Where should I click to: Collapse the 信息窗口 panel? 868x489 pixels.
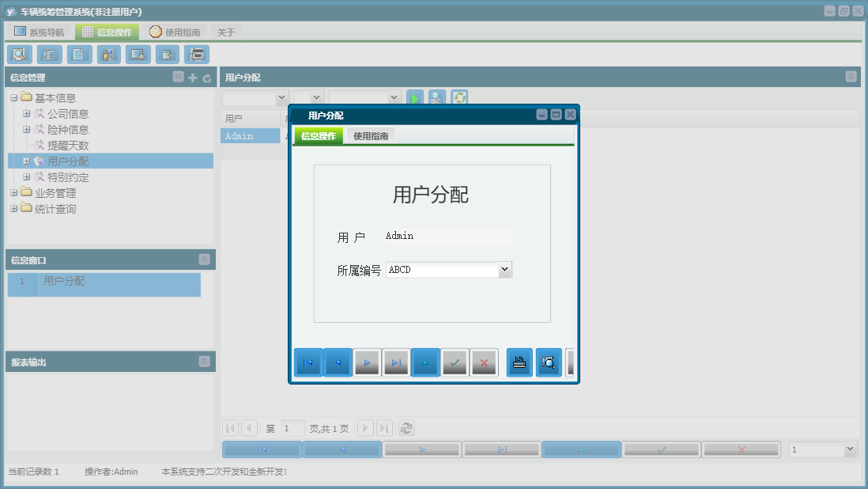click(x=204, y=260)
